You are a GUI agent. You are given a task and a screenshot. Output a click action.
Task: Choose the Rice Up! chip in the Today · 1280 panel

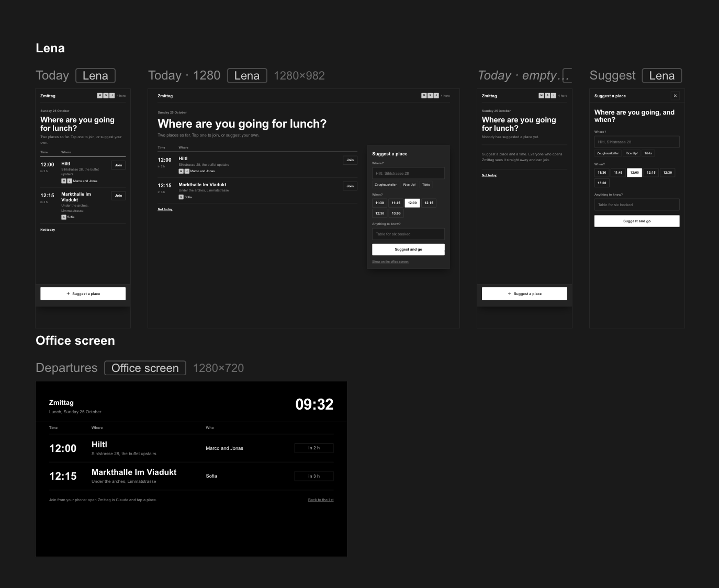(409, 185)
